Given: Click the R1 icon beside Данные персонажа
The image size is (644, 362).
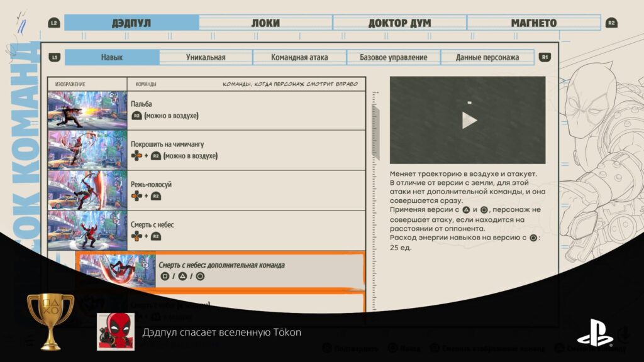Looking at the screenshot, I should click(x=545, y=57).
